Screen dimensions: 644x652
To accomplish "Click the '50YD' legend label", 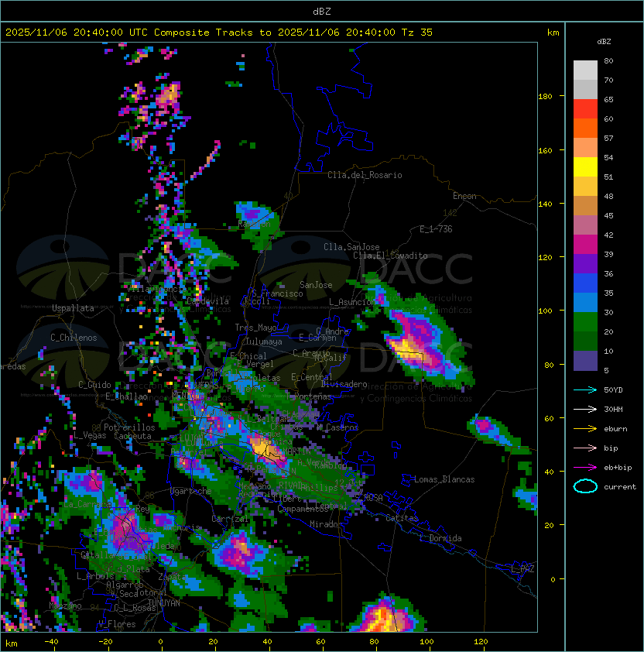I will (613, 390).
